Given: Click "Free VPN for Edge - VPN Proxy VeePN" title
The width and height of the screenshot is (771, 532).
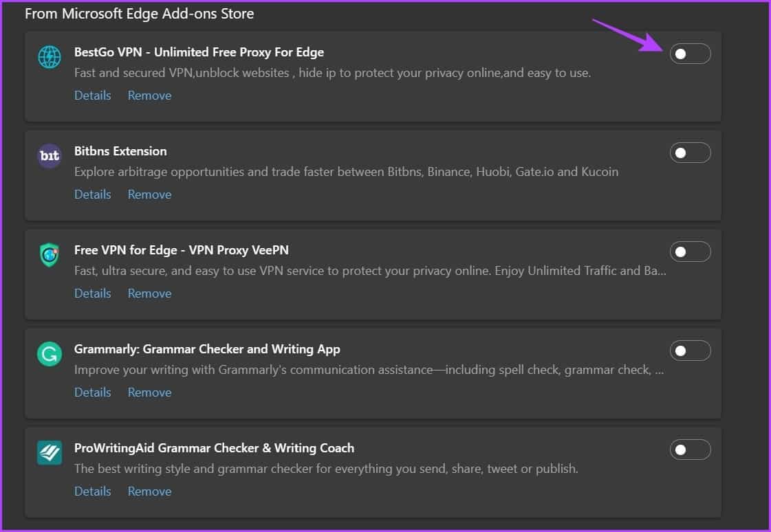Looking at the screenshot, I should coord(182,250).
